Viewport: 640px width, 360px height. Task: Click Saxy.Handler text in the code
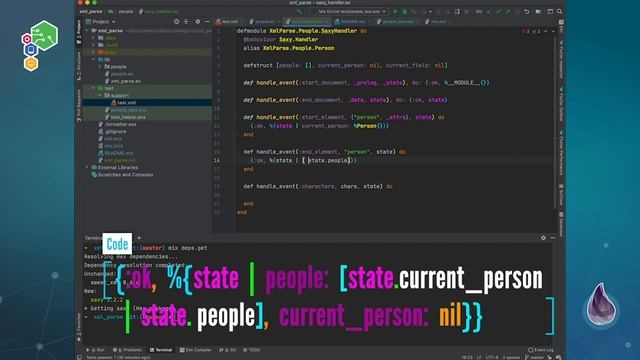tap(298, 40)
